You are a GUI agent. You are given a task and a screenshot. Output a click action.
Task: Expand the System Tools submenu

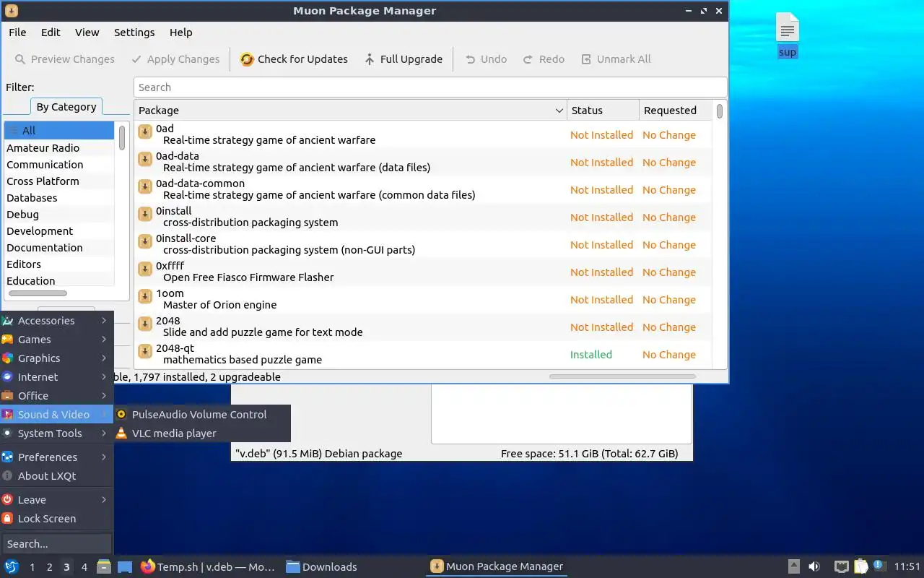pos(56,433)
